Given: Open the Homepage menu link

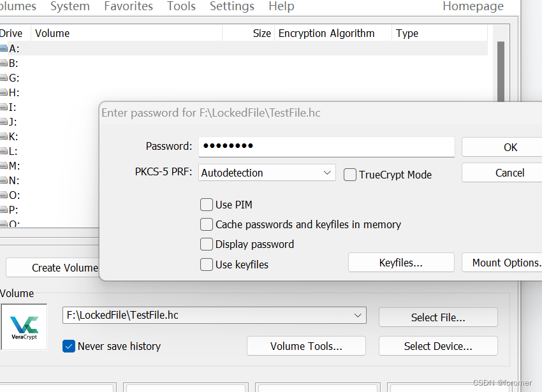Looking at the screenshot, I should pyautogui.click(x=473, y=6).
